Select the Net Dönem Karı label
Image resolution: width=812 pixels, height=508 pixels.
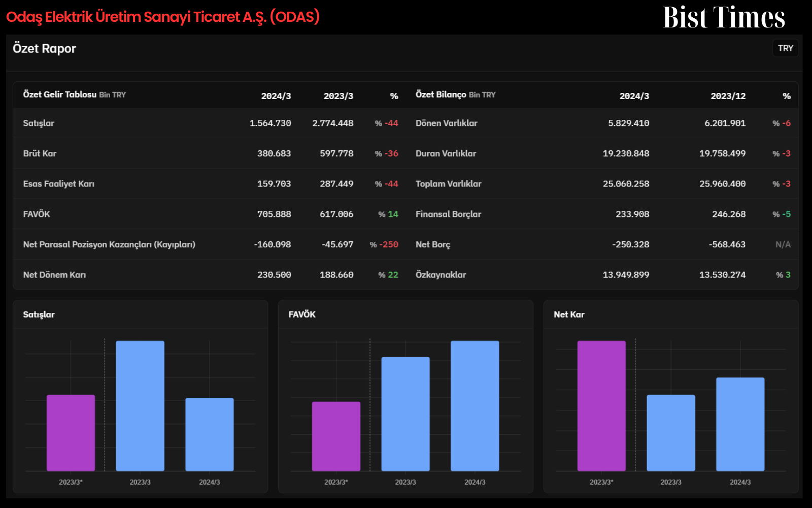[x=54, y=275]
